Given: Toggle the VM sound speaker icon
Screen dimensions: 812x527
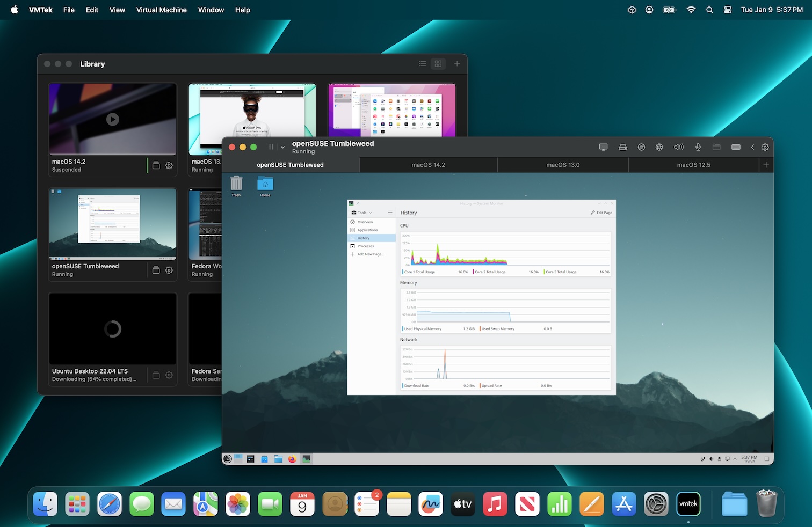Looking at the screenshot, I should (679, 147).
